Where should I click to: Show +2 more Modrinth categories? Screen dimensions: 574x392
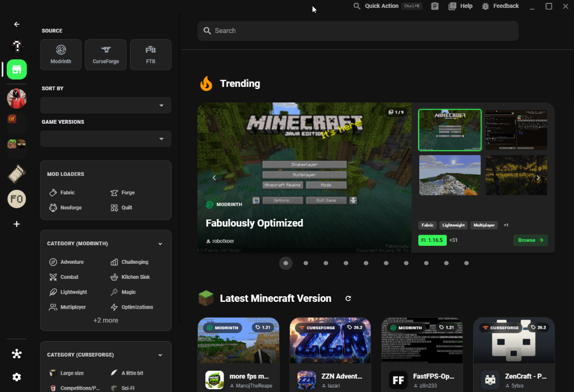point(106,320)
